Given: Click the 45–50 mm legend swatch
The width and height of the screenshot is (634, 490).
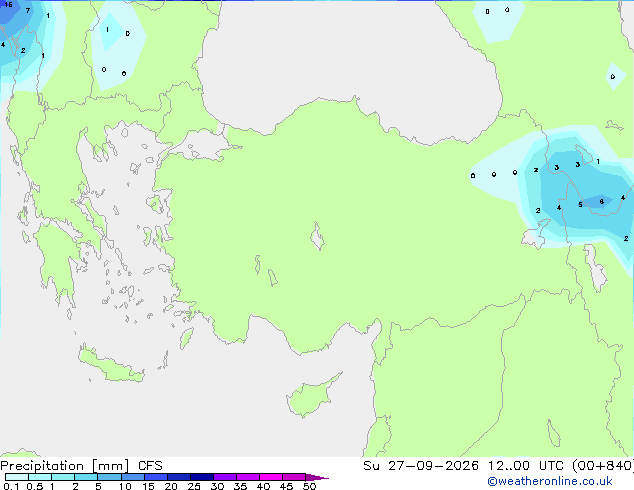Looking at the screenshot, I should pyautogui.click(x=294, y=477).
